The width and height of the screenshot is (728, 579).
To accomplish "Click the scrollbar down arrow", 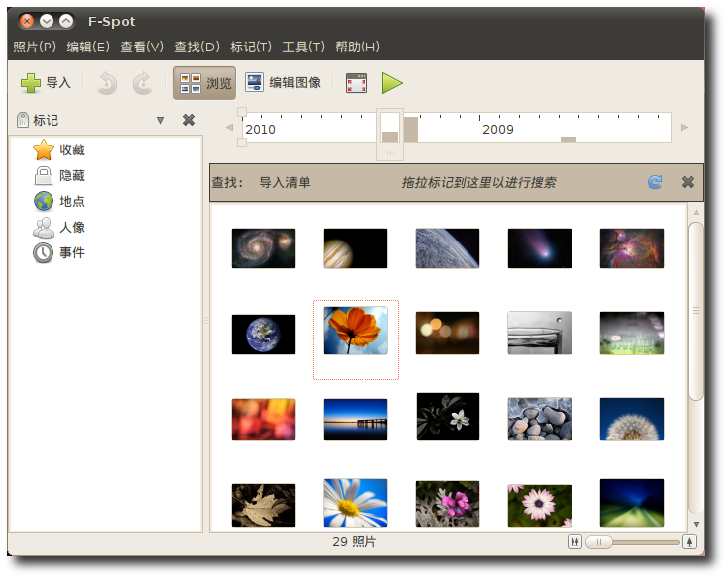I will click(x=696, y=524).
